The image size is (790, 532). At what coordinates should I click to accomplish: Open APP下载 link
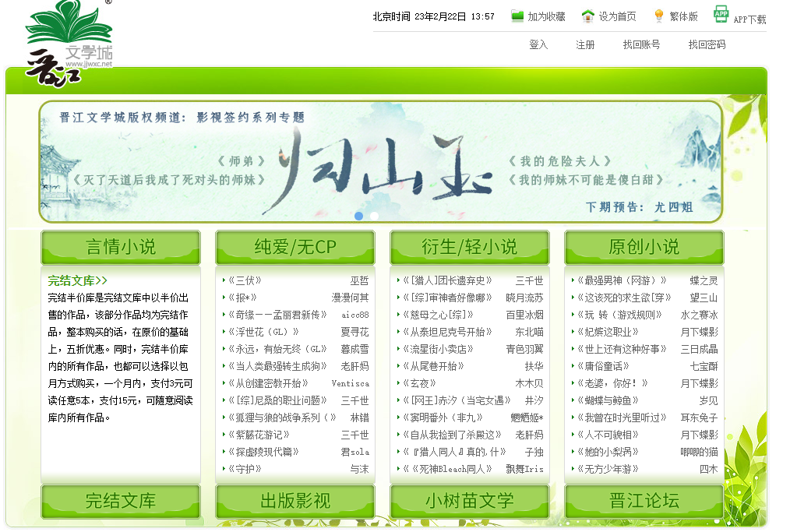coord(749,19)
